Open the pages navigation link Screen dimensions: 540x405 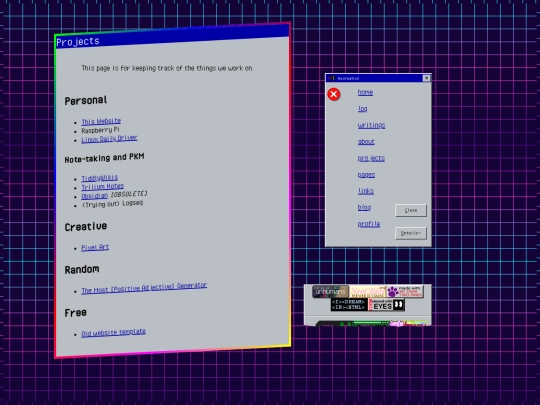(x=366, y=175)
